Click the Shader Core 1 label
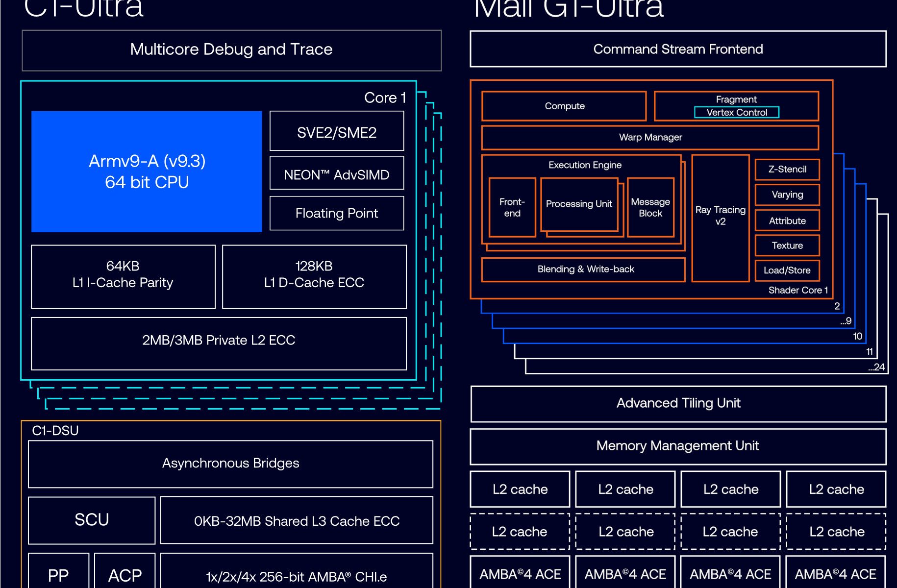Screen dimensions: 897x588 click(x=798, y=290)
